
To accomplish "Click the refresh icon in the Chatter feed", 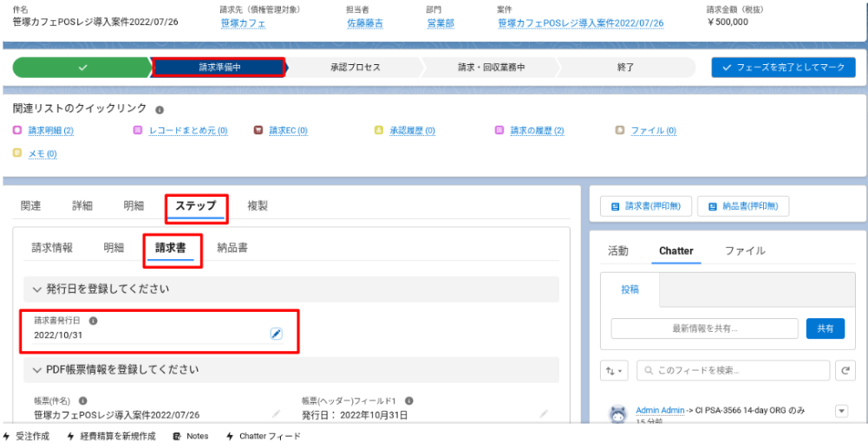I will tap(845, 370).
